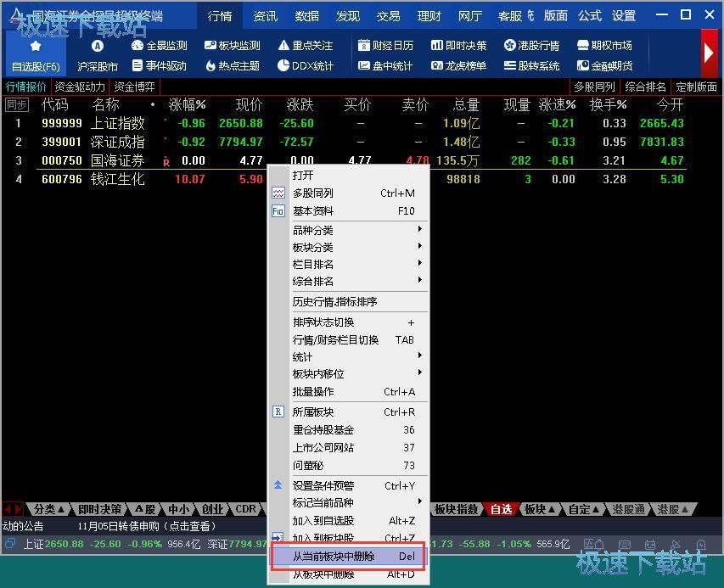Click status bar window icon left of 上证
Image resolution: width=724 pixels, height=588 pixels.
coord(9,543)
